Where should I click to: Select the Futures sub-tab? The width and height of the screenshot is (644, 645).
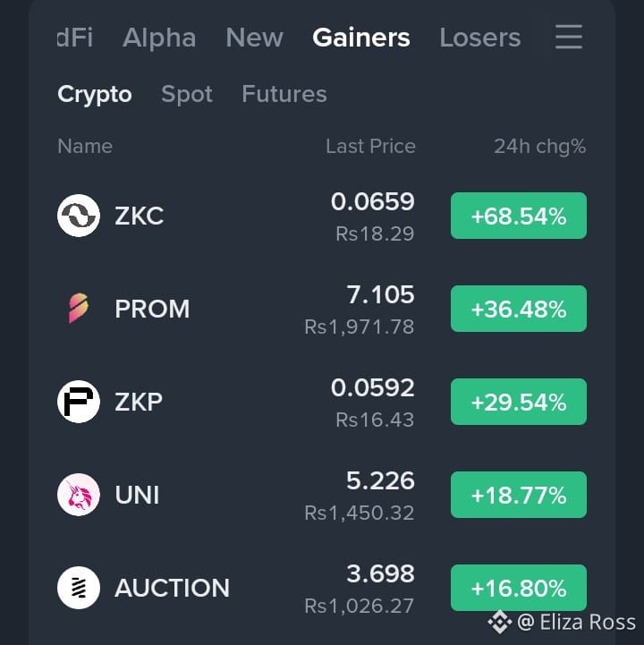point(284,94)
